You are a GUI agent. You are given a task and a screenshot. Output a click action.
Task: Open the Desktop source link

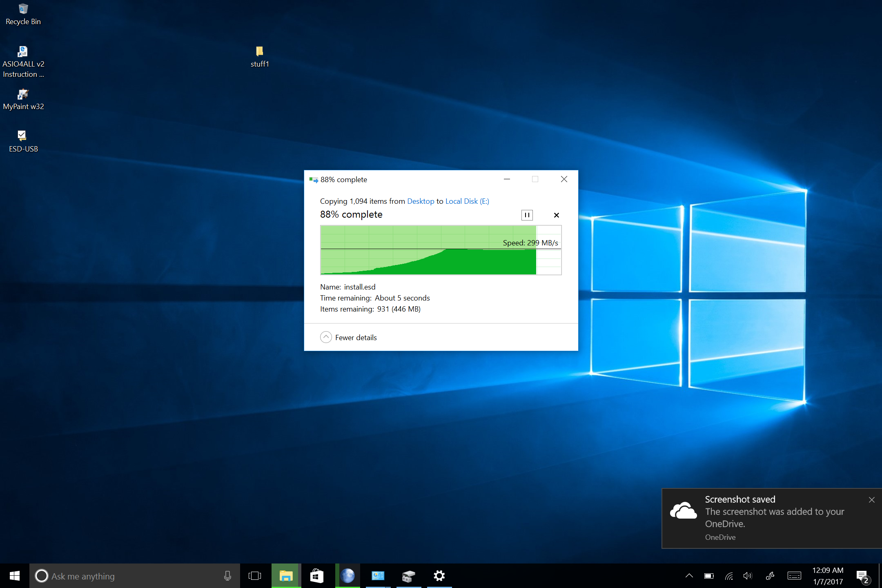point(420,201)
